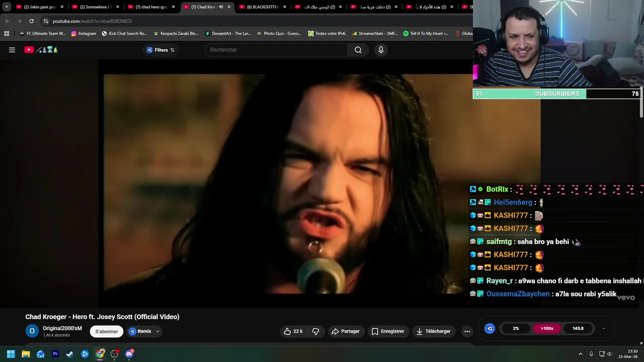Open the Photo Quiz - Guess... bookmark

(279, 33)
